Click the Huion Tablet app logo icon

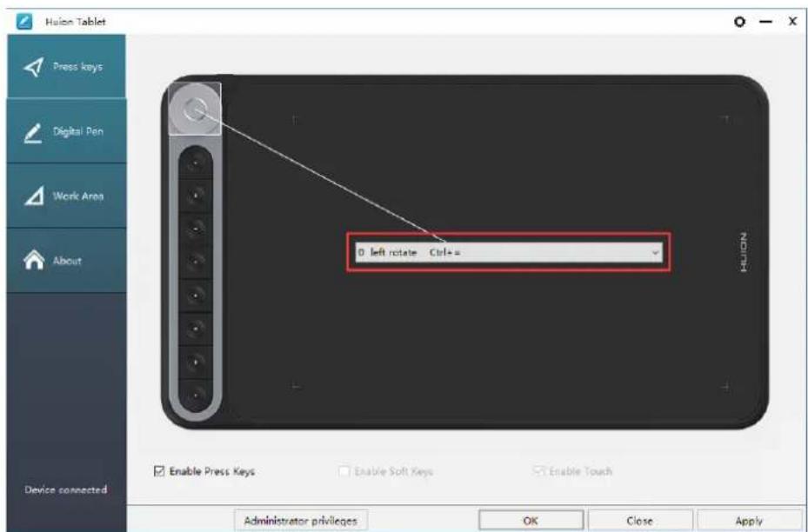click(24, 22)
